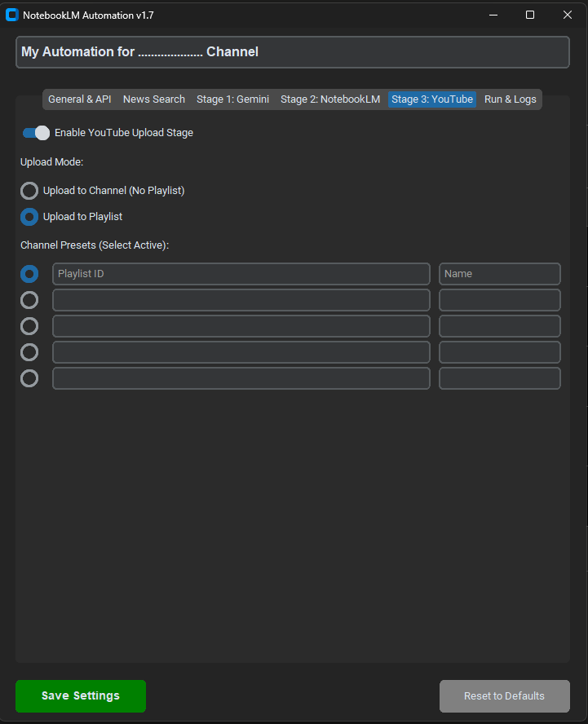Click the fifth preset's name field
The image size is (588, 724).
[x=500, y=378]
